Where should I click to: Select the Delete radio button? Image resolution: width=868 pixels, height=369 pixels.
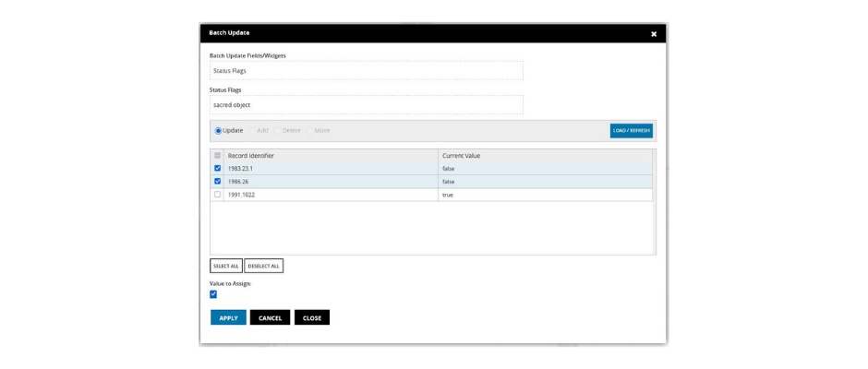tap(278, 131)
